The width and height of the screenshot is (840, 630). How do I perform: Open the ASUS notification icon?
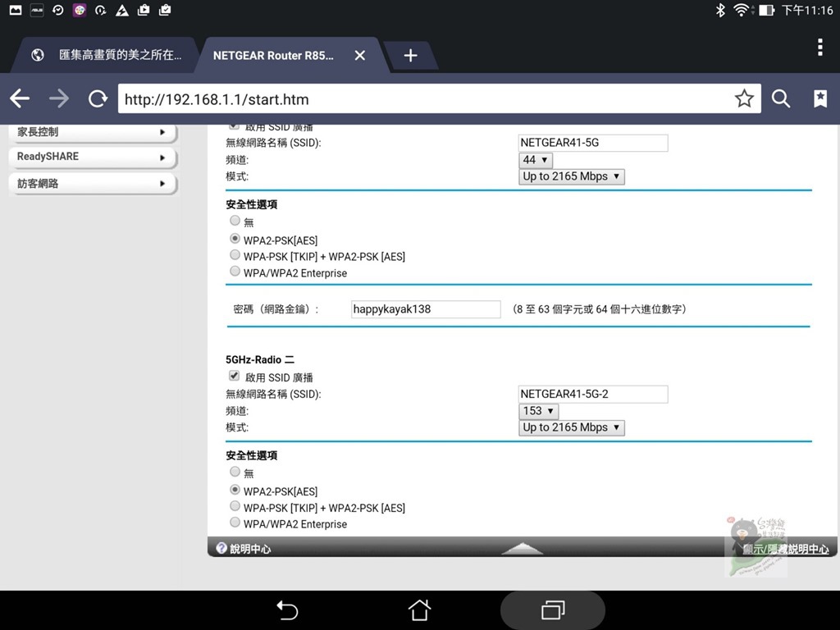tap(37, 10)
